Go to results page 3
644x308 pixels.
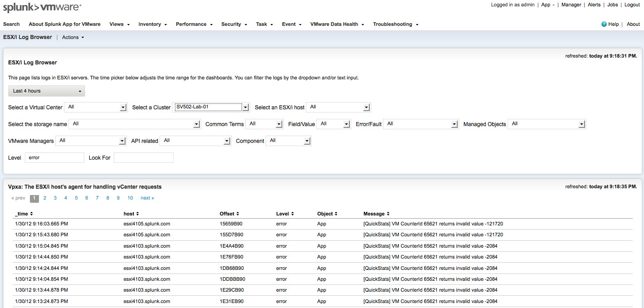pos(55,198)
